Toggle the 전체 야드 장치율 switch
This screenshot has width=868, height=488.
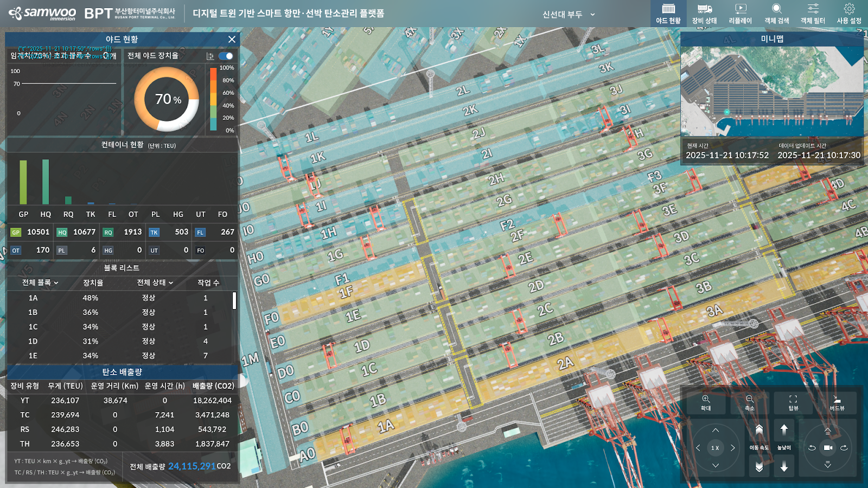click(226, 56)
